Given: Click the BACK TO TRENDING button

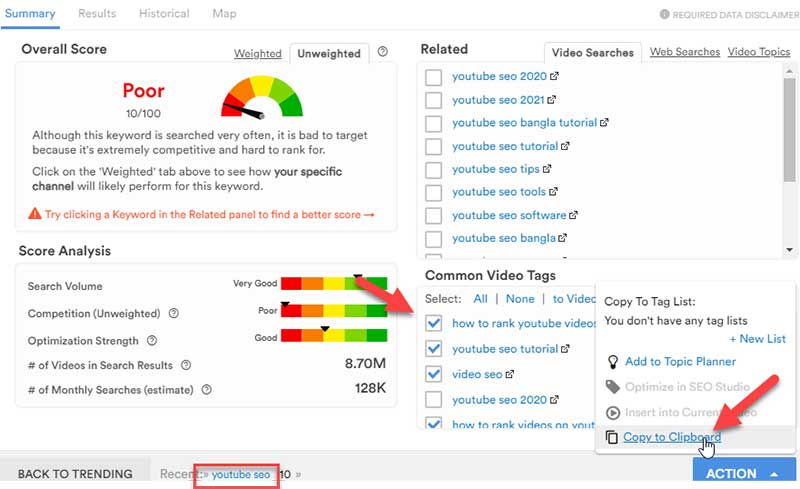Looking at the screenshot, I should click(75, 474).
